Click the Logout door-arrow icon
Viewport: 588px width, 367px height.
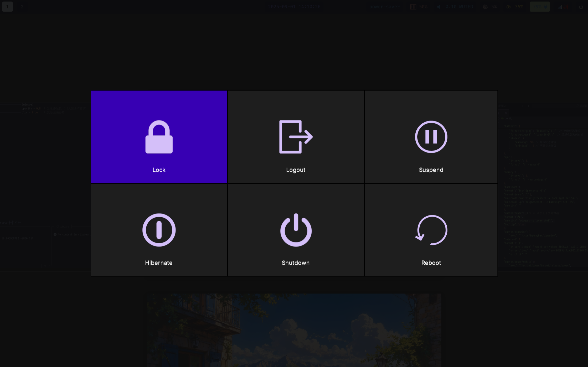(296, 137)
